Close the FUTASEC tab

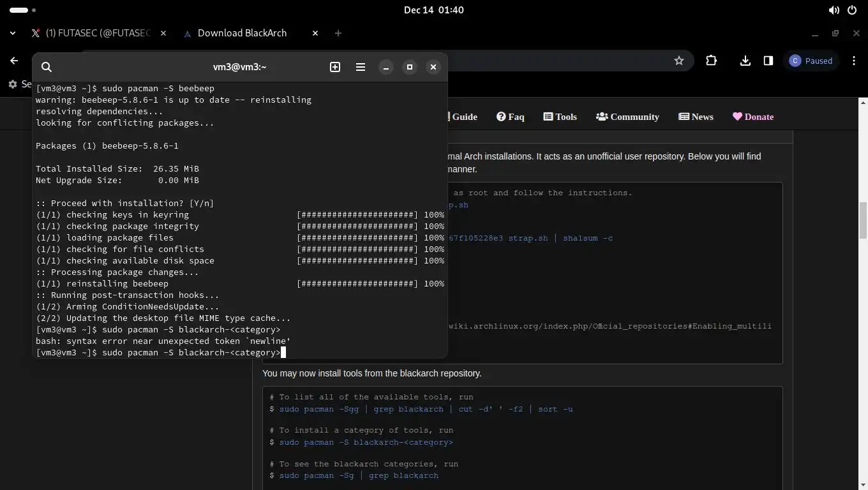[x=163, y=33]
